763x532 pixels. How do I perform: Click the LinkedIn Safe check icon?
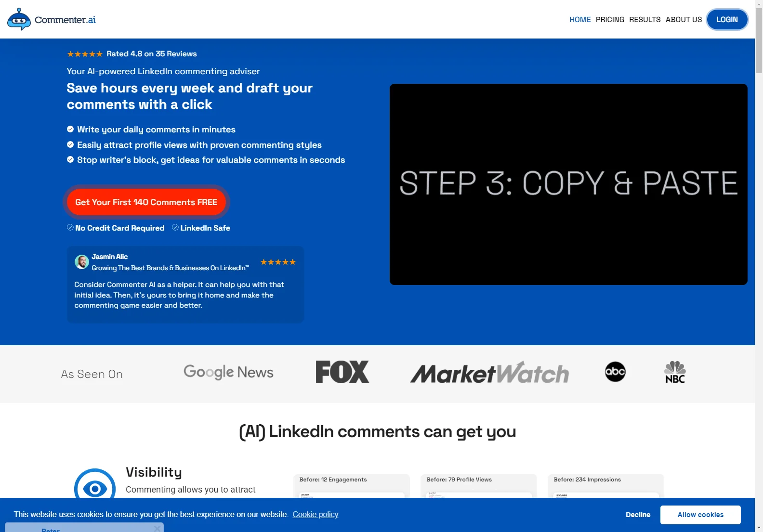tap(175, 227)
